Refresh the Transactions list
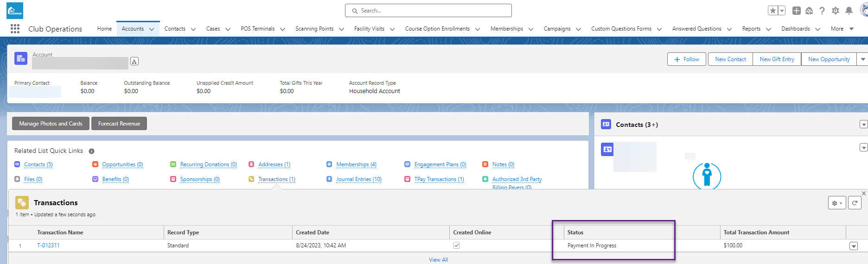Image resolution: width=868 pixels, height=264 pixels. 855,203
